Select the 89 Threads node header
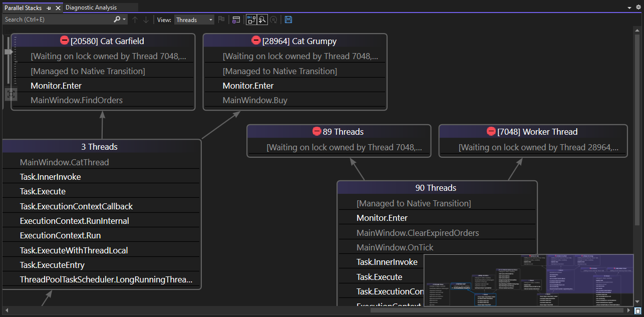Image resolution: width=644 pixels, height=317 pixels. [x=339, y=131]
